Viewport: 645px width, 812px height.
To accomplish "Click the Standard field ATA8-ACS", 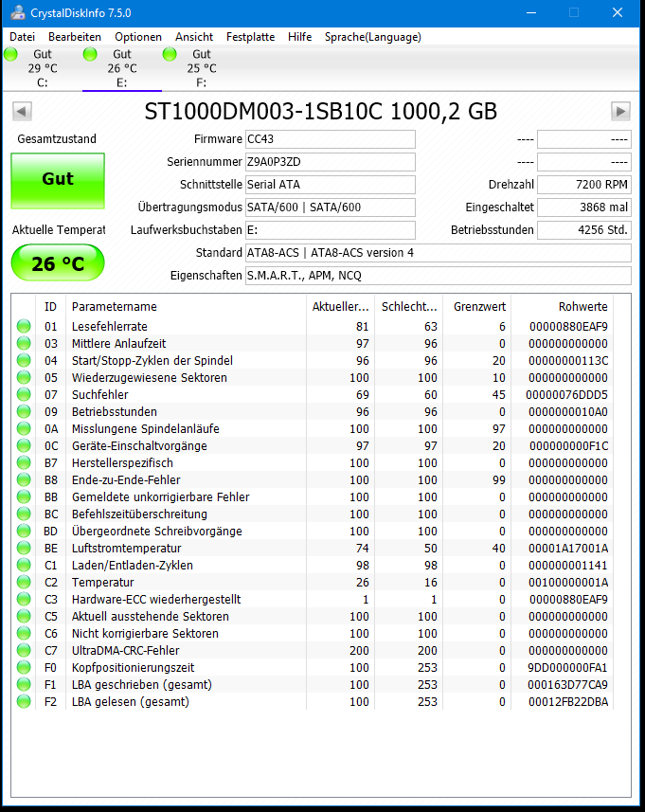I will 439,253.
